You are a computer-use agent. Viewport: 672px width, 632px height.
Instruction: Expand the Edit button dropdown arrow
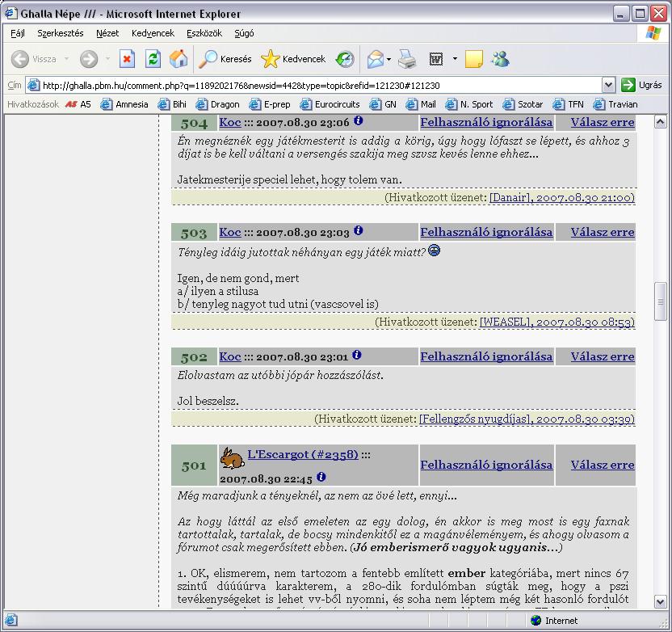[455, 59]
